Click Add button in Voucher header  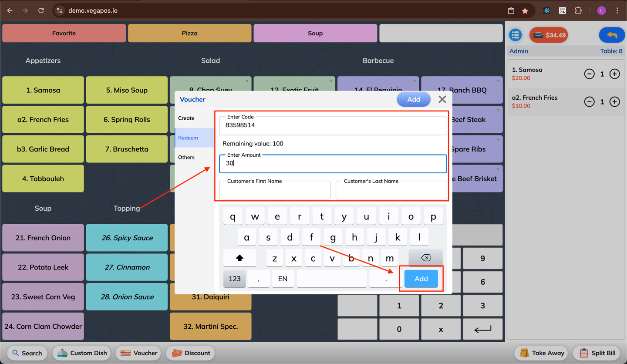[413, 99]
